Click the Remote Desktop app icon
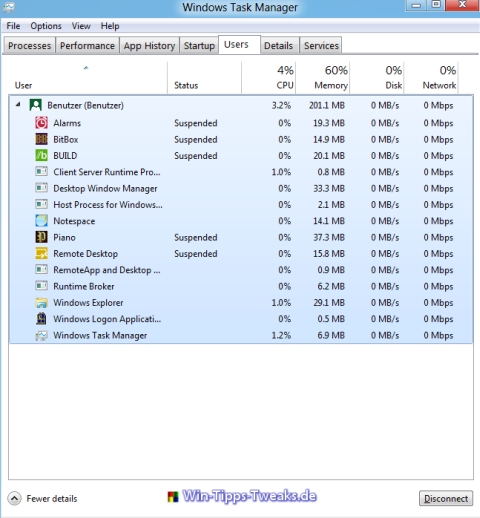Viewport: 480px width, 518px height. click(x=41, y=253)
